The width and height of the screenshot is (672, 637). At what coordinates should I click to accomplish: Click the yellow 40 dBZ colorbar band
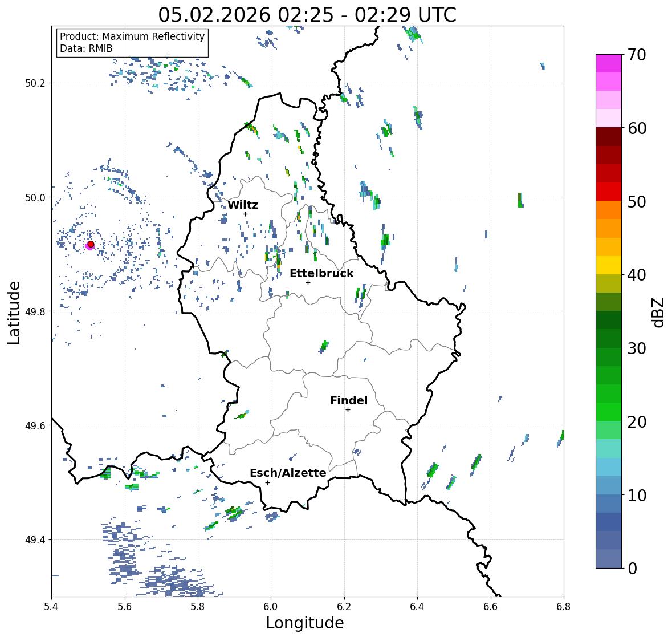tap(609, 265)
